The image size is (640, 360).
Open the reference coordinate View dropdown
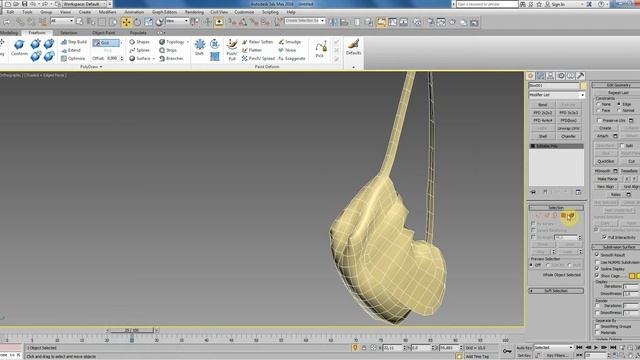(x=177, y=21)
